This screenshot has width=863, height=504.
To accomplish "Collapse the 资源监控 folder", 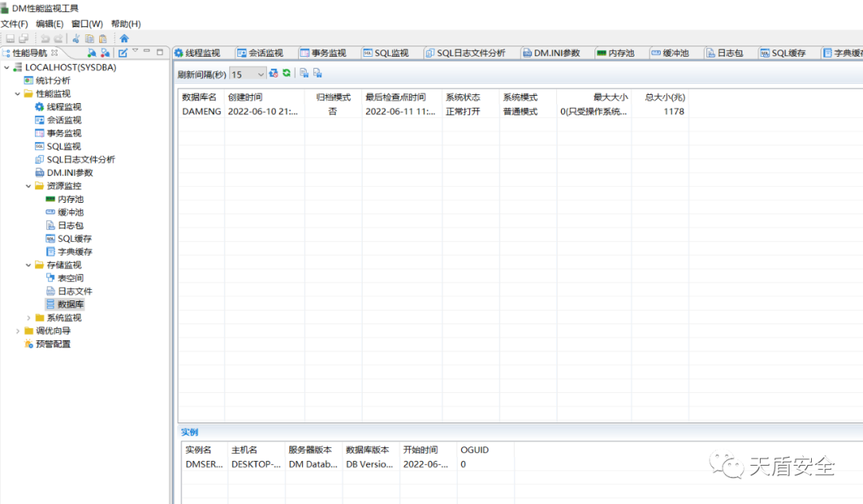I will [x=29, y=186].
